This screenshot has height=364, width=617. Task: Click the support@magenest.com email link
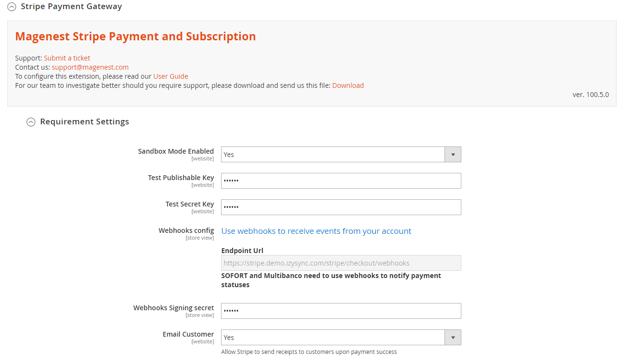tap(90, 67)
